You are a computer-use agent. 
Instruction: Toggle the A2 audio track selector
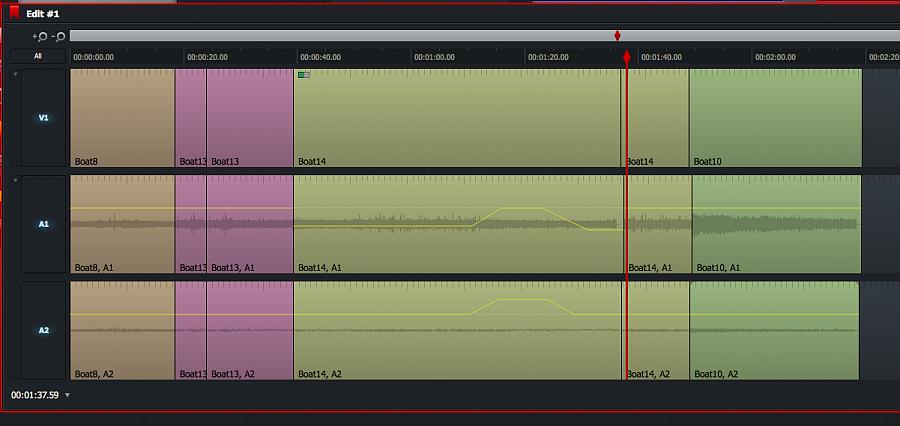point(43,330)
